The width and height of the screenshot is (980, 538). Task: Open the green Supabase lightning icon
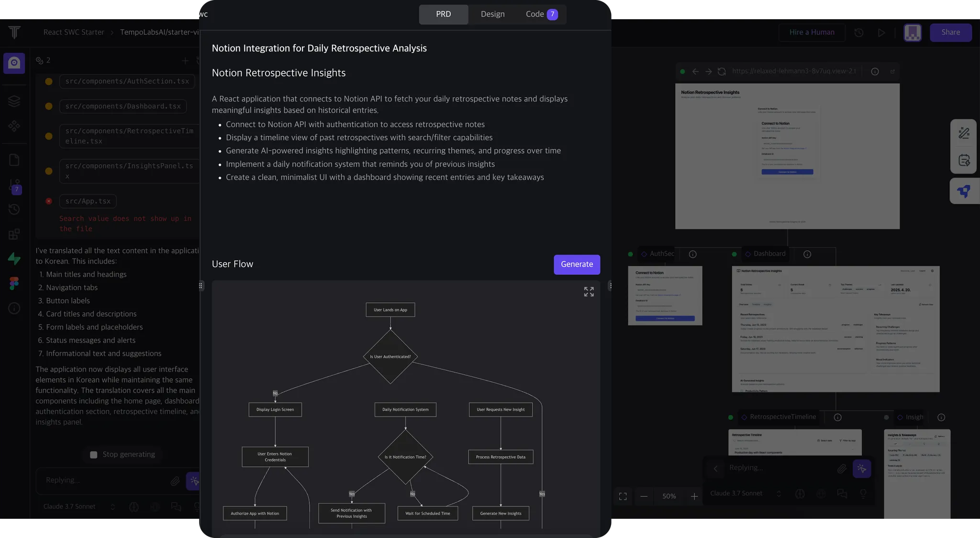point(14,259)
